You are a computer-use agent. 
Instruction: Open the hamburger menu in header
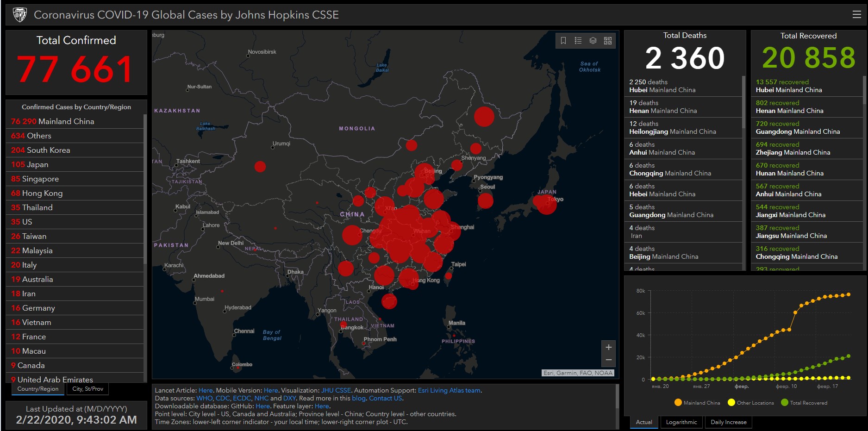click(856, 15)
